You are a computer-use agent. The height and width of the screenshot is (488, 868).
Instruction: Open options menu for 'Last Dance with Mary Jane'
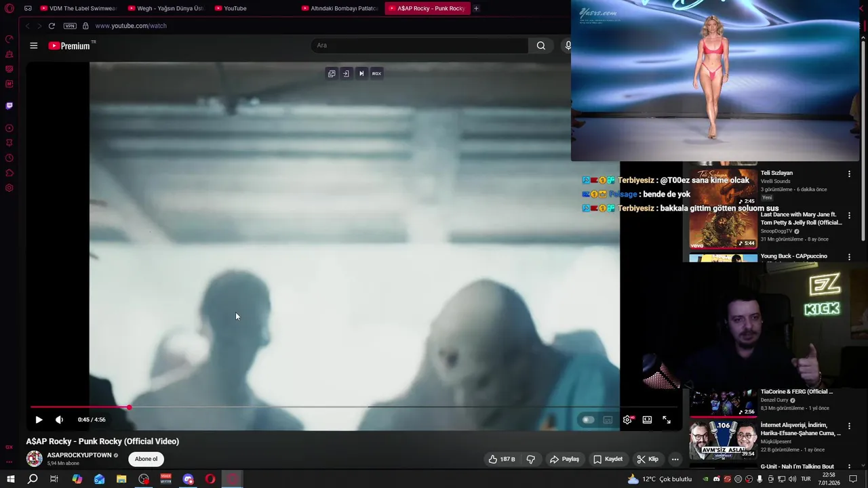[x=849, y=216]
